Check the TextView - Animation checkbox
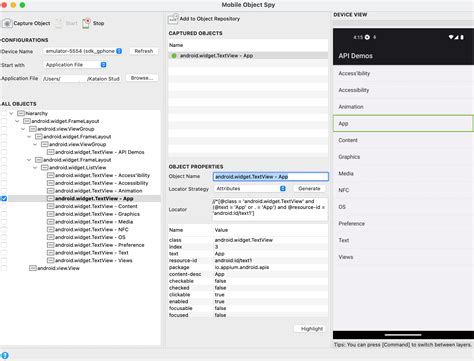The image size is (474, 361). click(x=4, y=191)
